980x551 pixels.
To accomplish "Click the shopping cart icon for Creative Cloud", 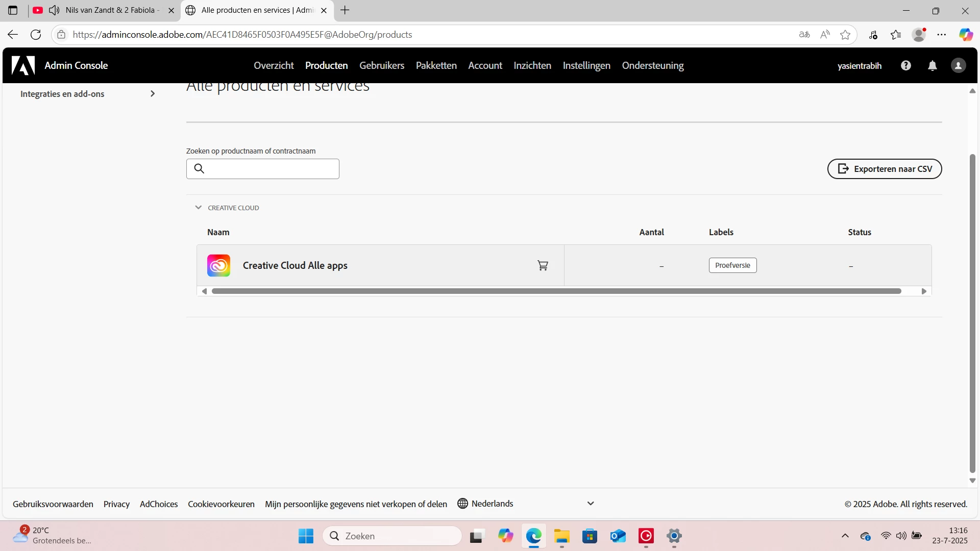I will [543, 265].
